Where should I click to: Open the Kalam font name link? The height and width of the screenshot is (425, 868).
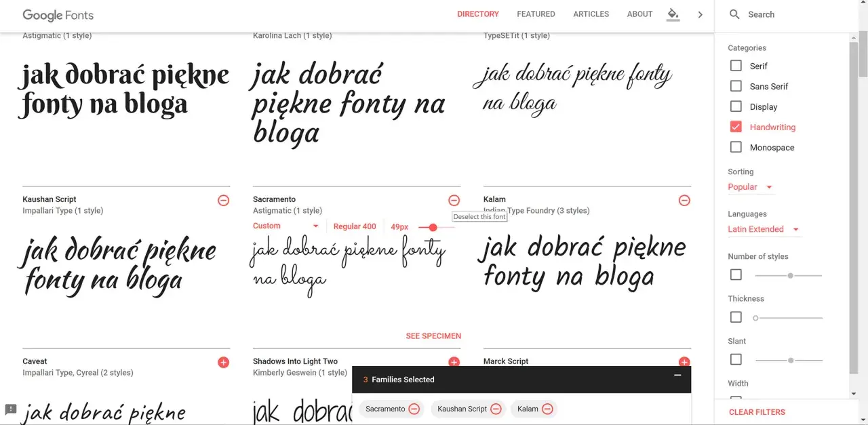[494, 199]
